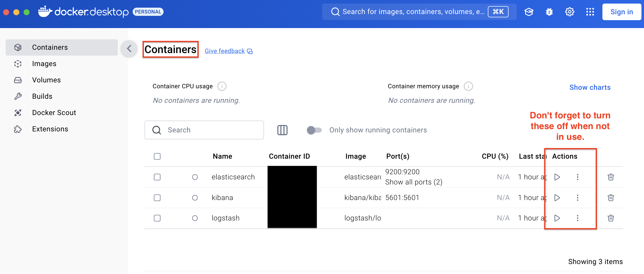
Task: Open the elasticsearch container name
Action: tap(233, 177)
